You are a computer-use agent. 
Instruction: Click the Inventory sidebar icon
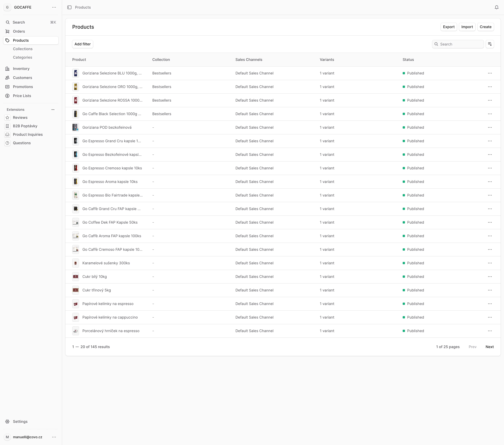pos(7,69)
